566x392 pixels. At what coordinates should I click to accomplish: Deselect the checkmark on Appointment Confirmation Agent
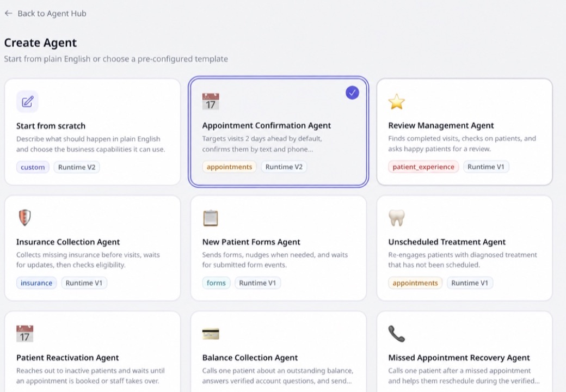pyautogui.click(x=352, y=93)
